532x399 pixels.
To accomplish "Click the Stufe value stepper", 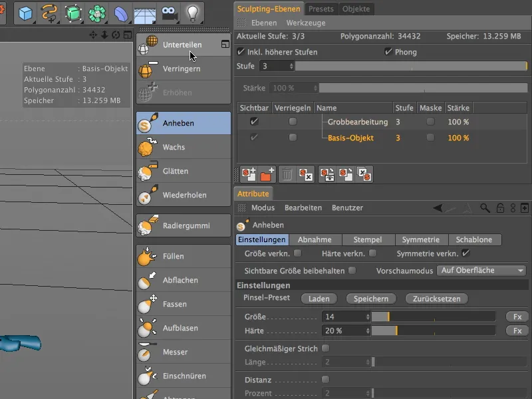I will tap(291, 66).
